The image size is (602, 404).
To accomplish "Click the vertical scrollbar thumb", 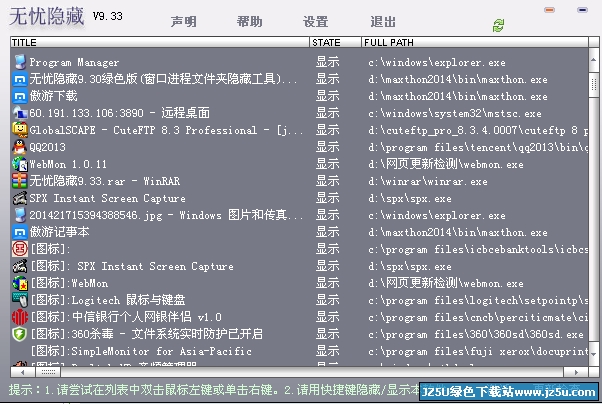I will coord(594,84).
